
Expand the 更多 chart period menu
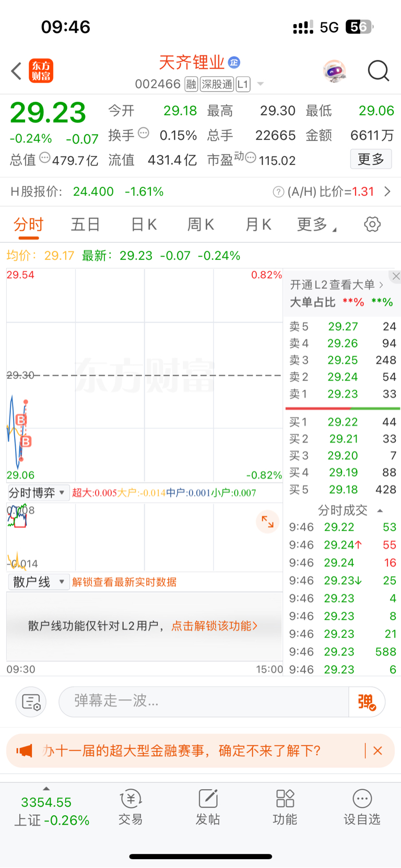(x=316, y=224)
